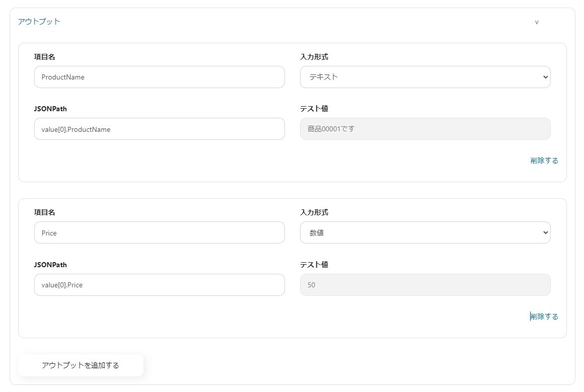Click the 項目名 label above Price
The image size is (584, 392).
coord(45,212)
